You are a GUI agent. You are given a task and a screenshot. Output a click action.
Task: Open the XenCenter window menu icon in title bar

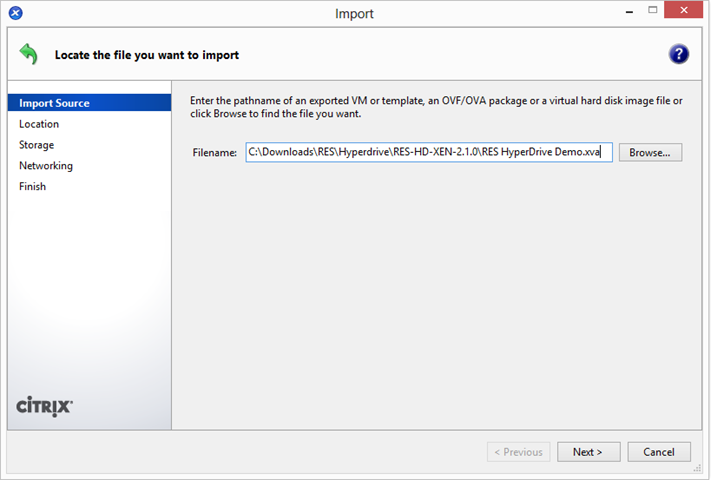(x=15, y=13)
